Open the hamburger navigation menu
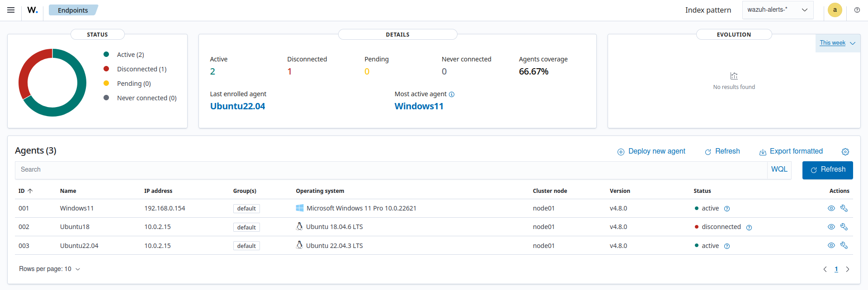 point(11,10)
